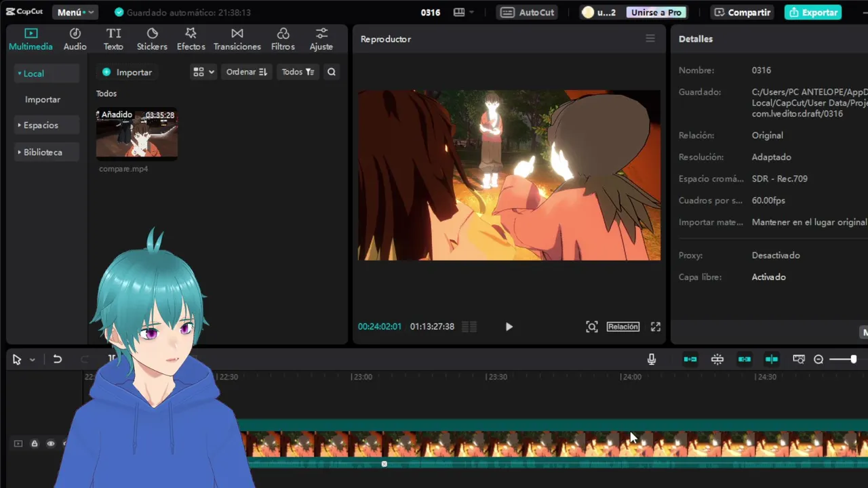Click the 23:00 ruler mark
868x488 pixels.
coord(362,377)
